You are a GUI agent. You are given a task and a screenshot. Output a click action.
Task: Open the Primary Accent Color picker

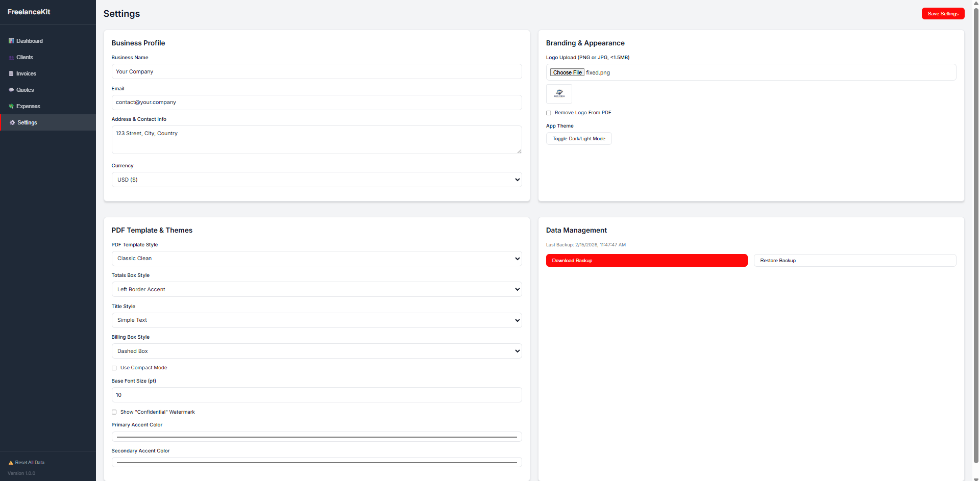[316, 437]
